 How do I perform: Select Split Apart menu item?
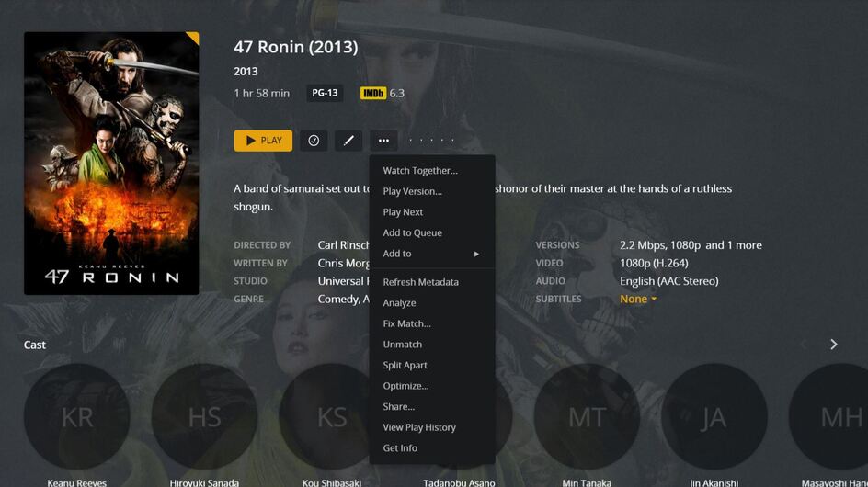click(x=432, y=366)
